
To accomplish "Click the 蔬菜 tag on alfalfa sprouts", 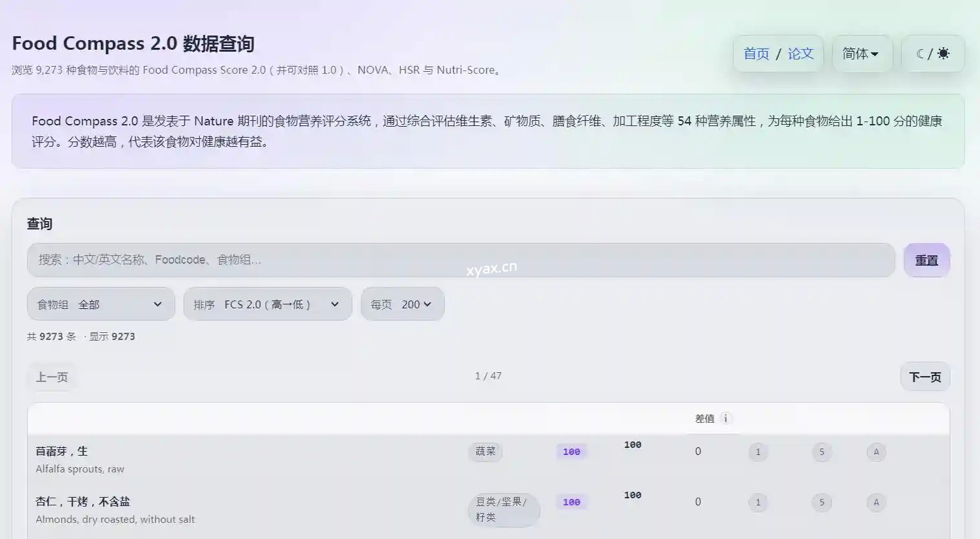I will [485, 452].
